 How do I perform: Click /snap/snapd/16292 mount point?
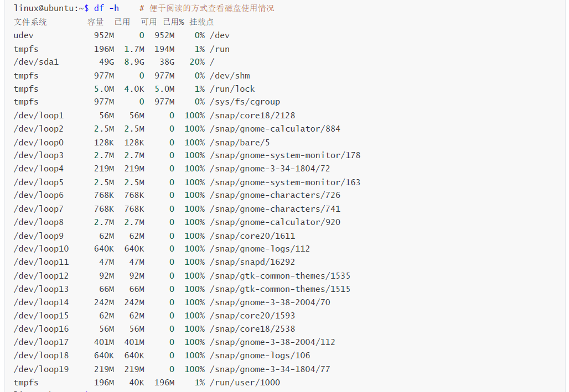pyautogui.click(x=252, y=262)
